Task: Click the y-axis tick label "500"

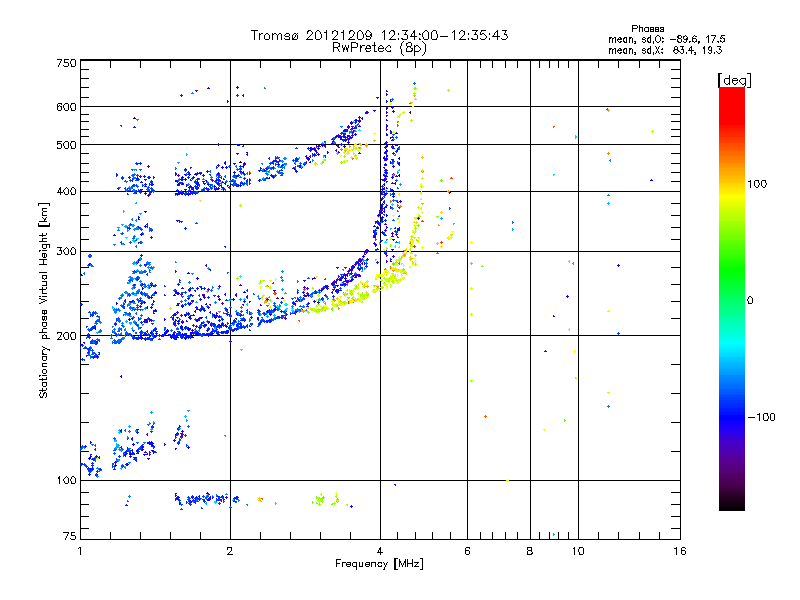Action: [66, 145]
